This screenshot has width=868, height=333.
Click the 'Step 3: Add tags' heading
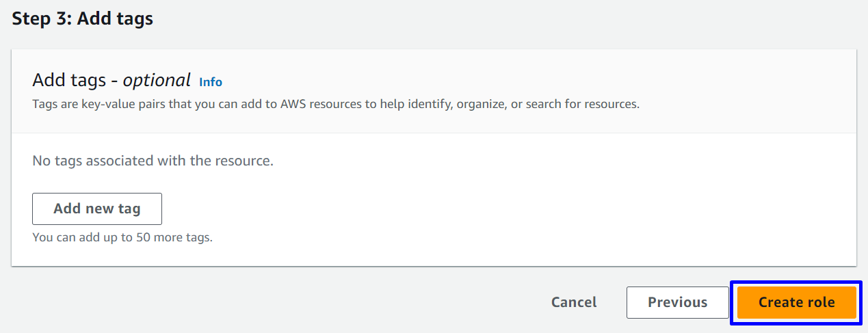82,18
